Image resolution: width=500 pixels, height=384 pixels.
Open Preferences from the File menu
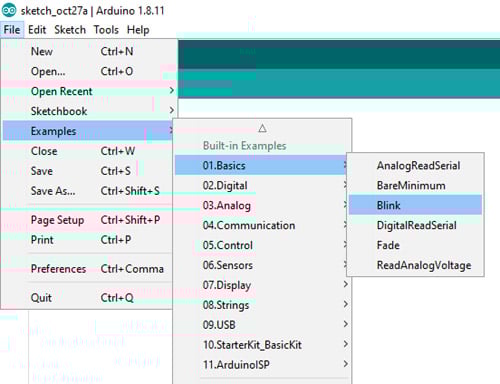pyautogui.click(x=88, y=269)
